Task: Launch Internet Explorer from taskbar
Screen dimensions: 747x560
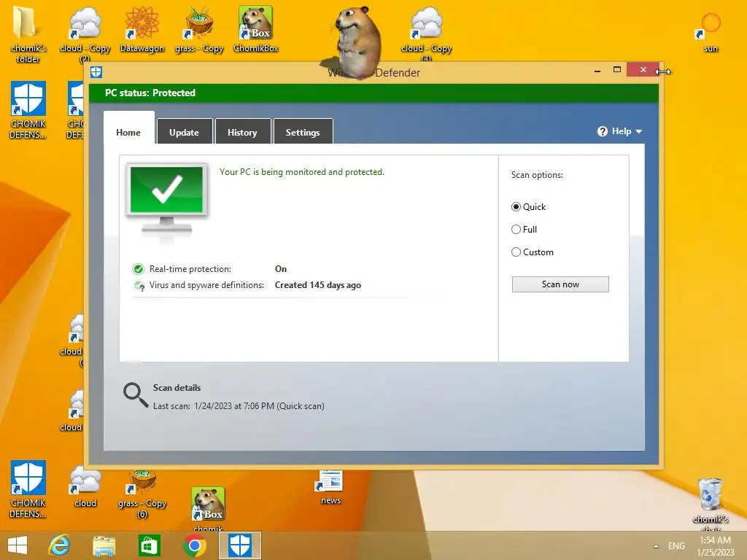Action: click(60, 545)
